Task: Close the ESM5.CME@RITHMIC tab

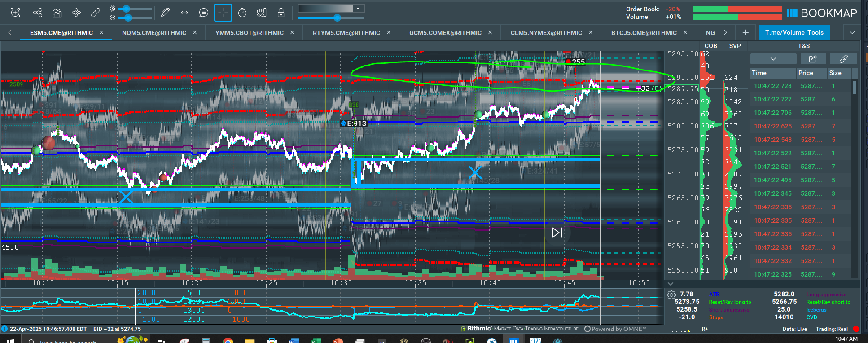Action: [x=101, y=32]
